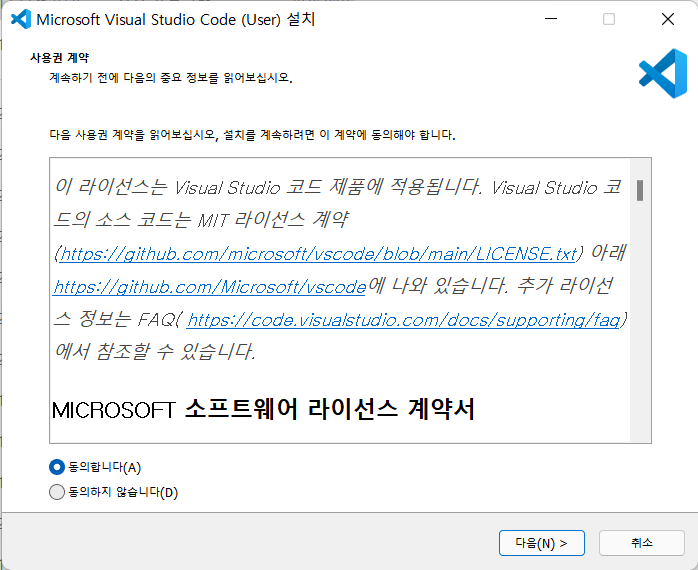
Task: Open the code.visualstudio.com supporting FAQ link
Action: tap(403, 320)
